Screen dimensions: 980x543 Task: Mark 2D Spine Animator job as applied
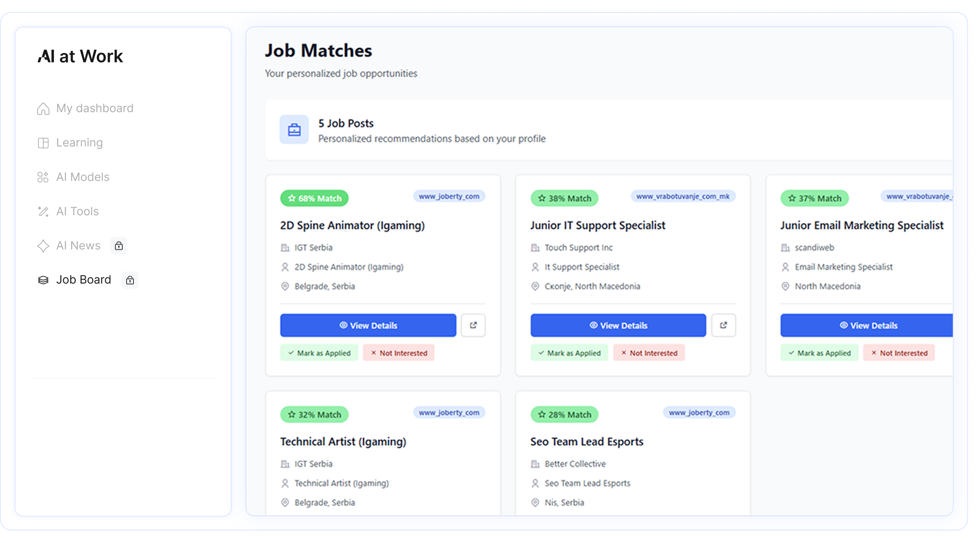tap(319, 353)
